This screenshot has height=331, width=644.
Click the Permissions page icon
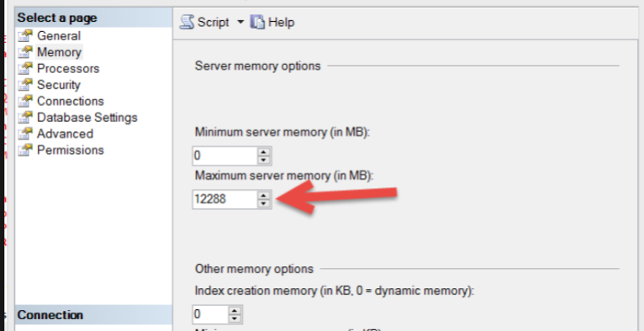(25, 150)
